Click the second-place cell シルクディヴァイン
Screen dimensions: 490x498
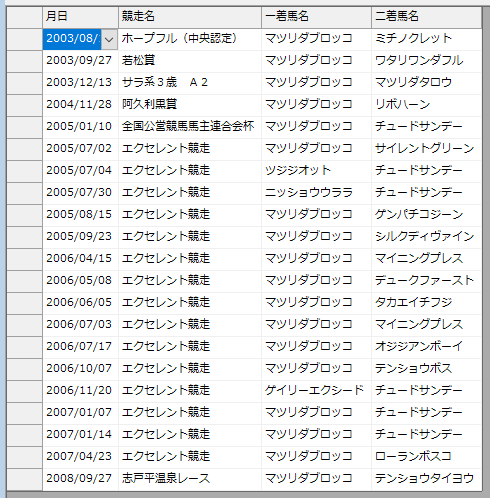[426, 237]
